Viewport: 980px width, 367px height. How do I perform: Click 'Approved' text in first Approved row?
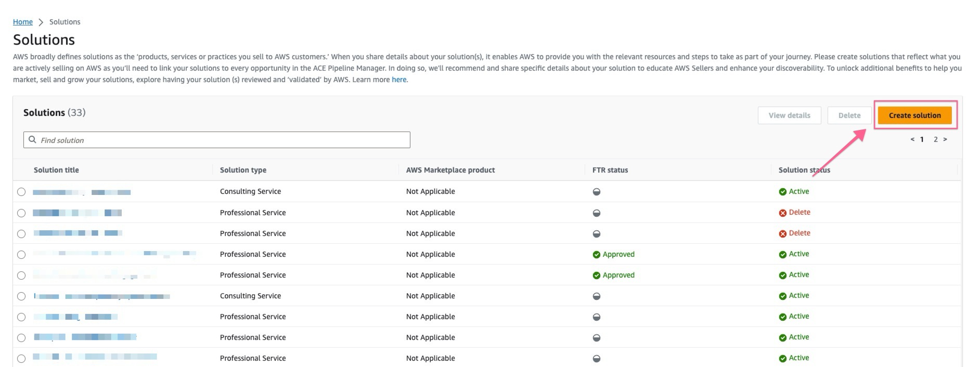(618, 254)
